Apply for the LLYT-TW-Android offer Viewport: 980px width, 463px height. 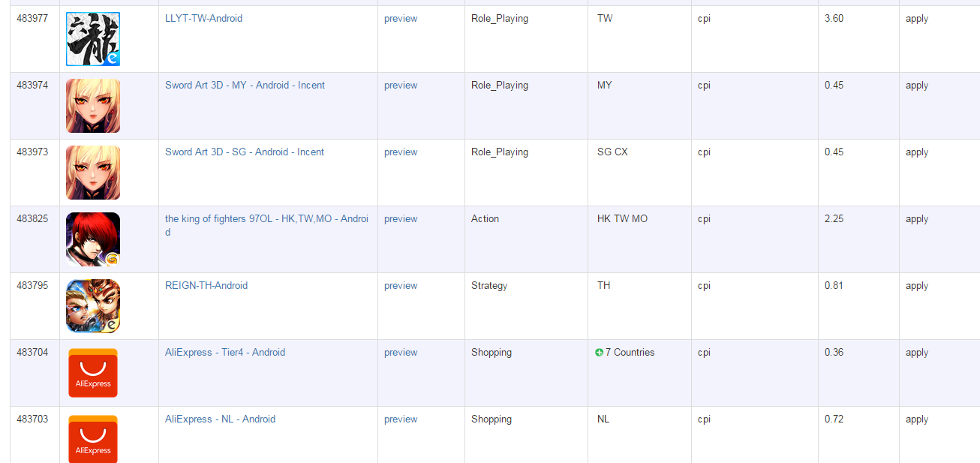pos(917,19)
